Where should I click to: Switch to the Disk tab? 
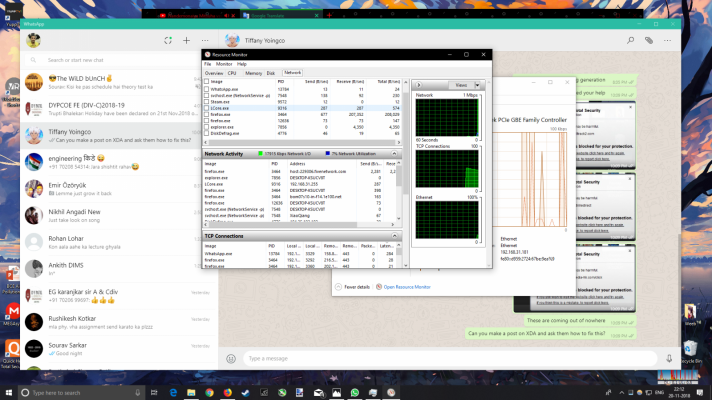tap(271, 73)
